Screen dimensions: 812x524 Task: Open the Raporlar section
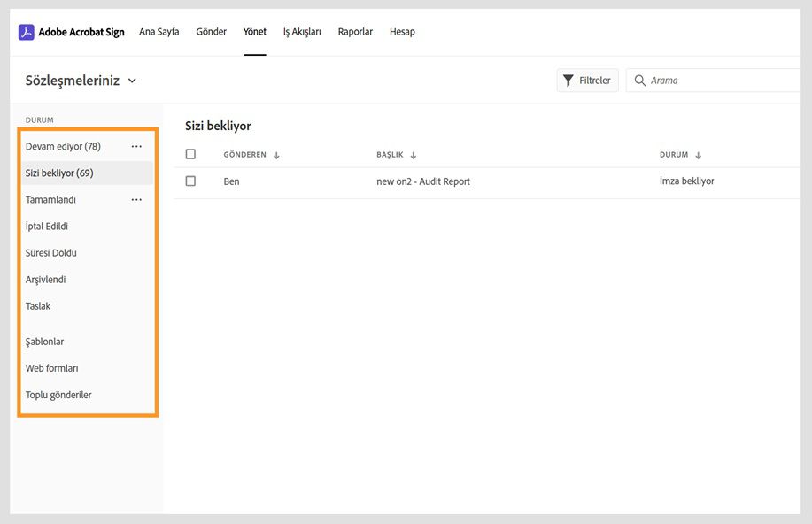[x=355, y=31]
